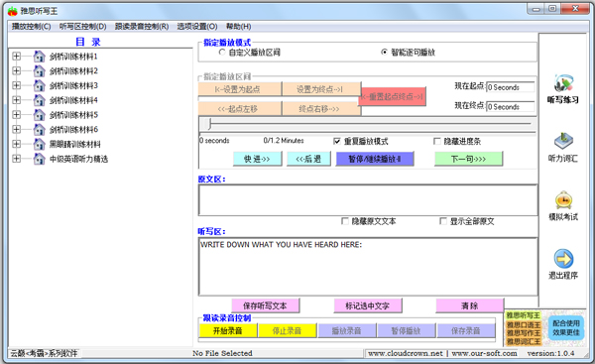Image resolution: width=595 pixels, height=364 pixels.
Task: Click the 终点右移-->> button
Action: [321, 109]
